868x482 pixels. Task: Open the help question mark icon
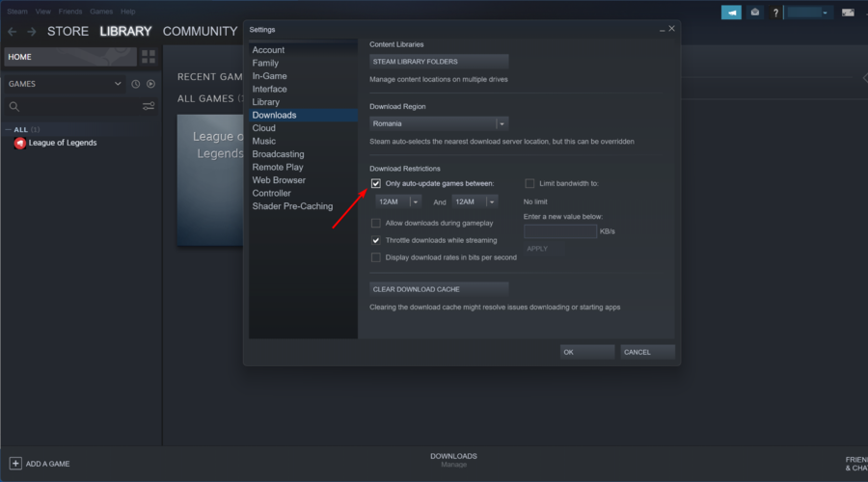click(x=775, y=13)
